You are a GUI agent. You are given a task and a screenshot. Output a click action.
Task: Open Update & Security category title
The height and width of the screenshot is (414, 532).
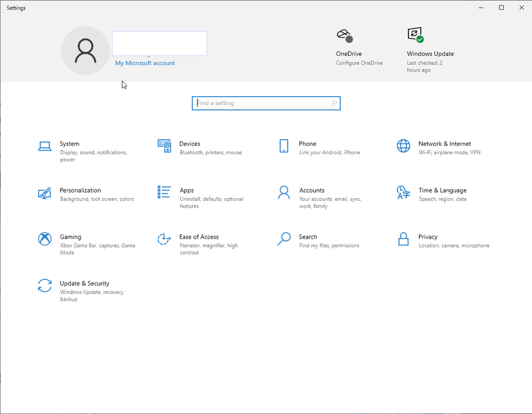84,283
